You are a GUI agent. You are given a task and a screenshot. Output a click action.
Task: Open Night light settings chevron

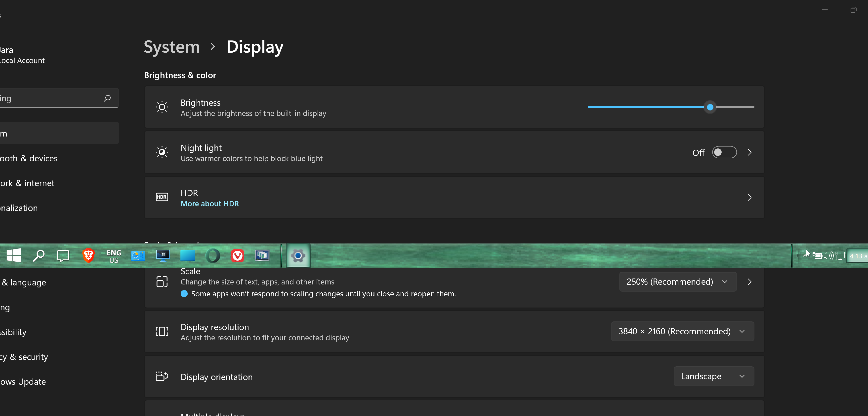click(x=749, y=152)
